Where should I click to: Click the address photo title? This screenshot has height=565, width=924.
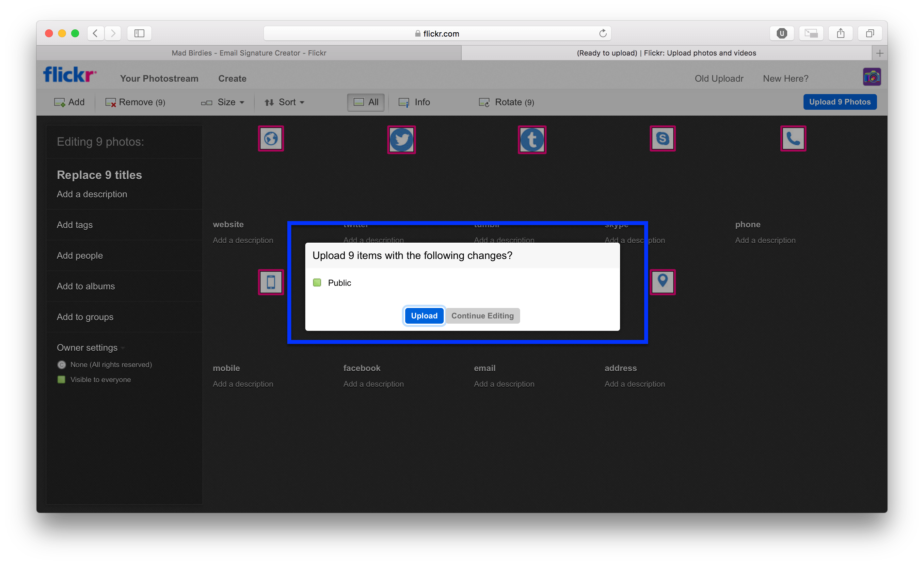click(620, 368)
